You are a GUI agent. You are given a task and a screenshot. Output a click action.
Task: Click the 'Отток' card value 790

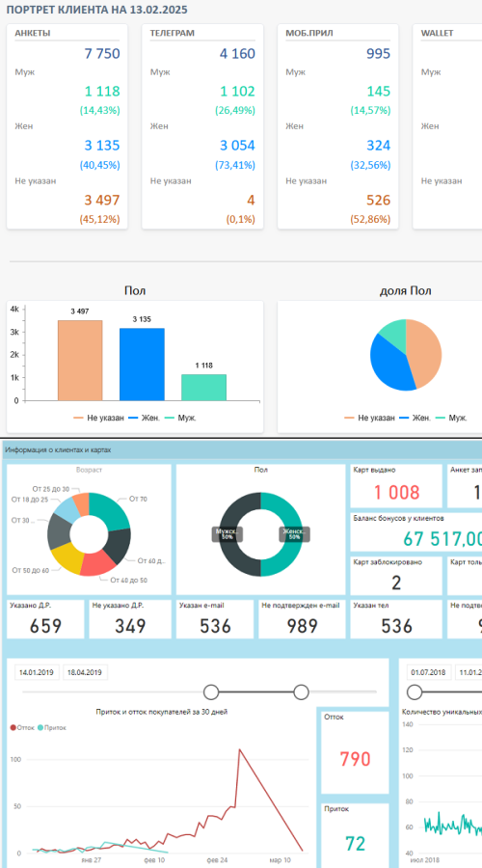[x=355, y=758]
